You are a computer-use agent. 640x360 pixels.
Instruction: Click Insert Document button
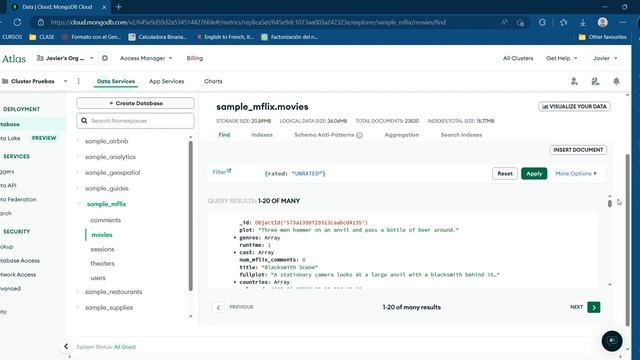(x=578, y=150)
